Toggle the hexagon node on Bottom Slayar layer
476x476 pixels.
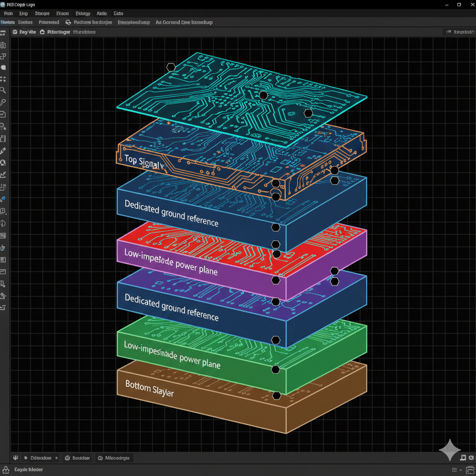(x=277, y=396)
